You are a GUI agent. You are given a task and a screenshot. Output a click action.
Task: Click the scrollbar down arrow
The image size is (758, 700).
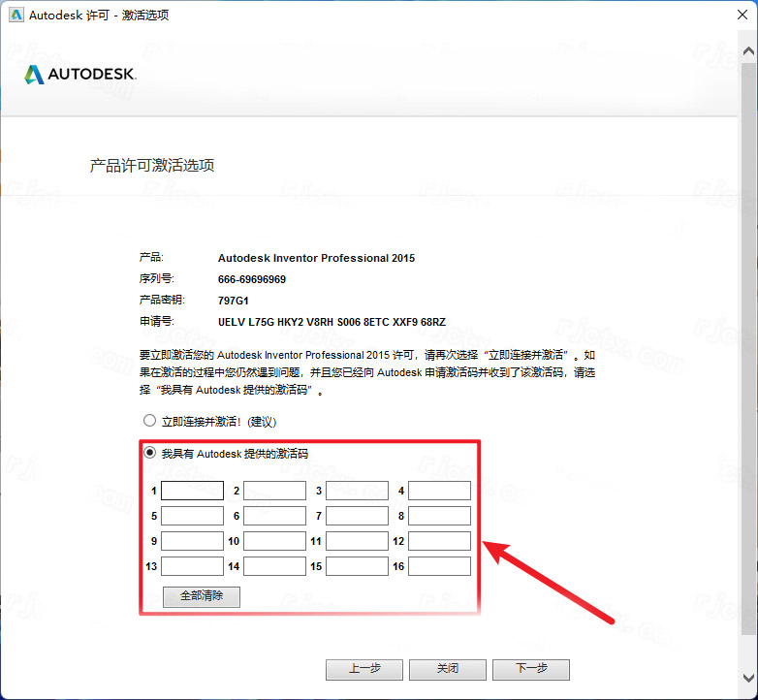click(x=749, y=678)
